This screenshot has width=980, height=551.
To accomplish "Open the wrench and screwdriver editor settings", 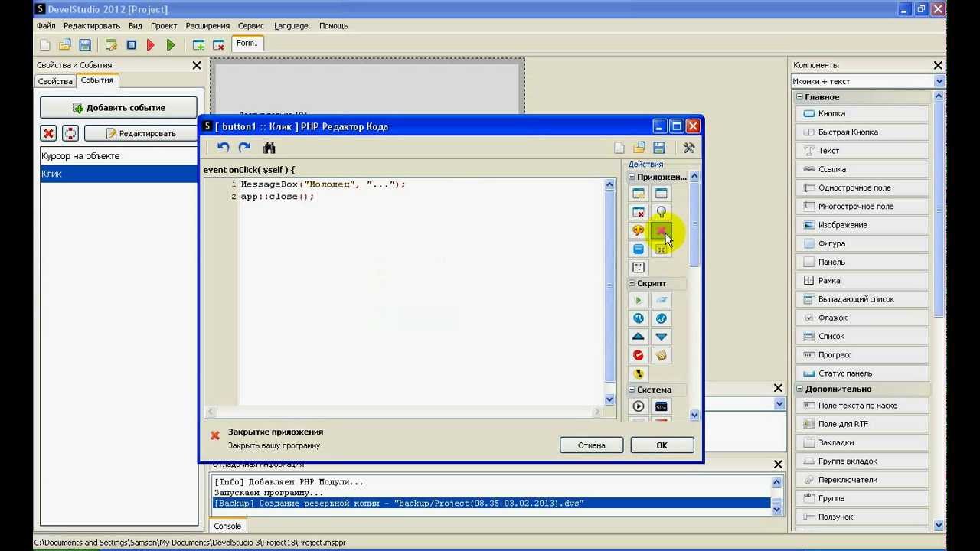I will 689,148.
